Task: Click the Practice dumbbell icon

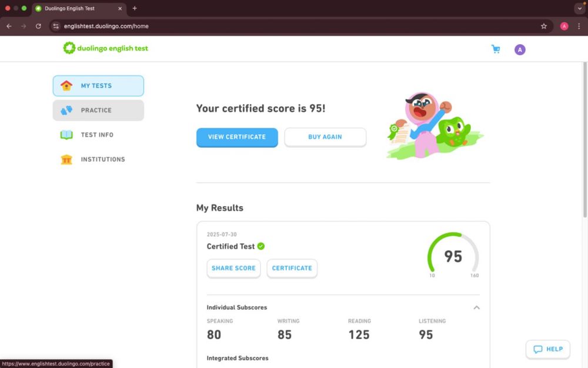Action: coord(66,110)
